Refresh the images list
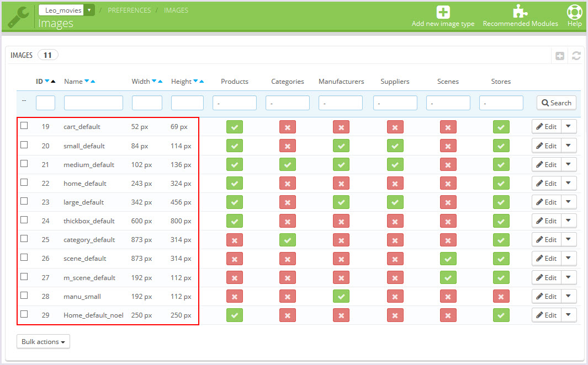 (x=576, y=56)
